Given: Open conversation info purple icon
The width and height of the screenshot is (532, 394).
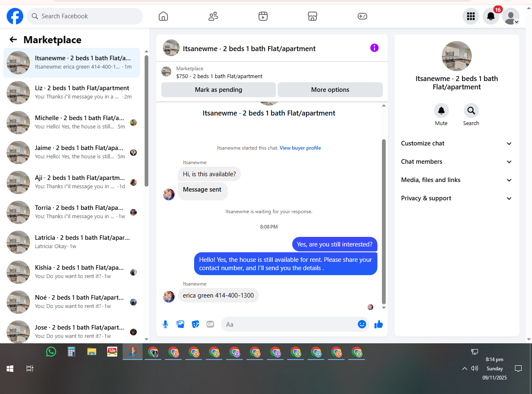Looking at the screenshot, I should (x=374, y=48).
